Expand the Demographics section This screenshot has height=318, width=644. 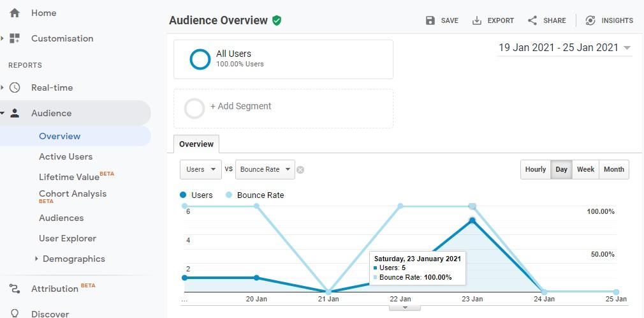(x=36, y=259)
